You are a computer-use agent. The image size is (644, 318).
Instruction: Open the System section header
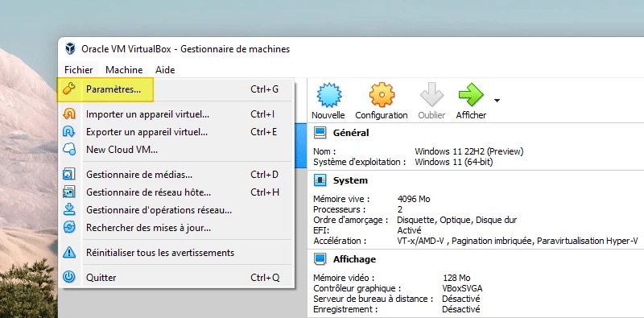tap(350, 180)
